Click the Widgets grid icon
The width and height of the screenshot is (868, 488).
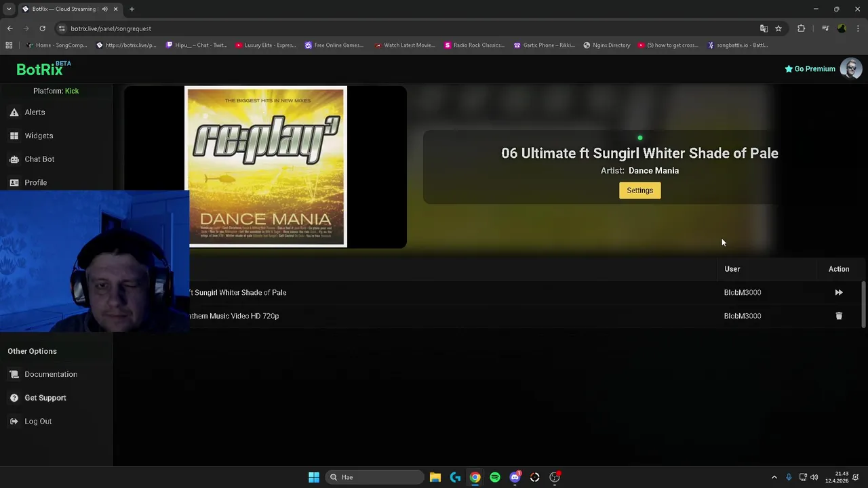pos(14,136)
